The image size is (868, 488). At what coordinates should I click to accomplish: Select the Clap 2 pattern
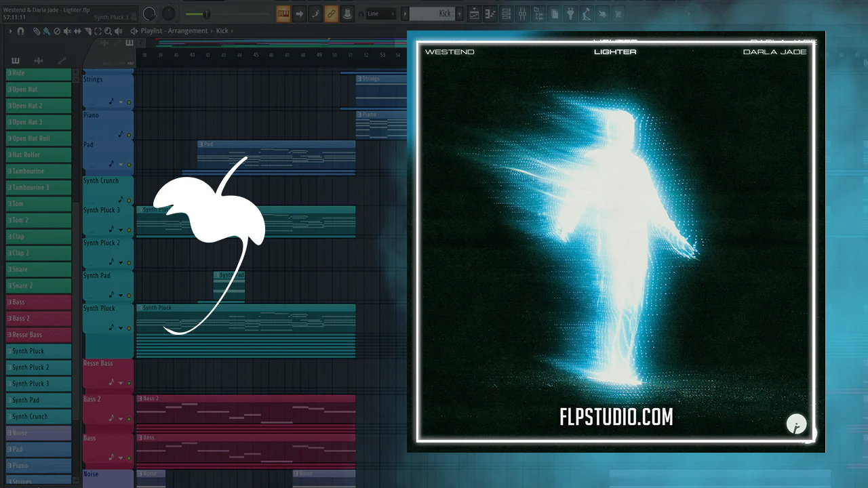coord(39,253)
